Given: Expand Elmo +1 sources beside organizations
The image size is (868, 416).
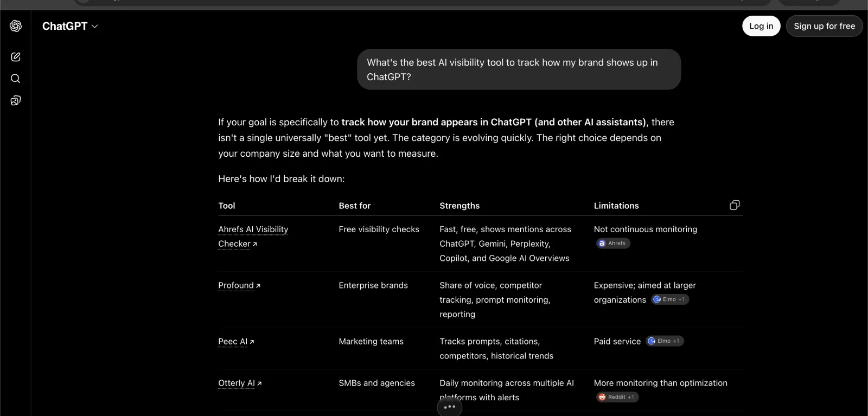Looking at the screenshot, I should (x=670, y=299).
